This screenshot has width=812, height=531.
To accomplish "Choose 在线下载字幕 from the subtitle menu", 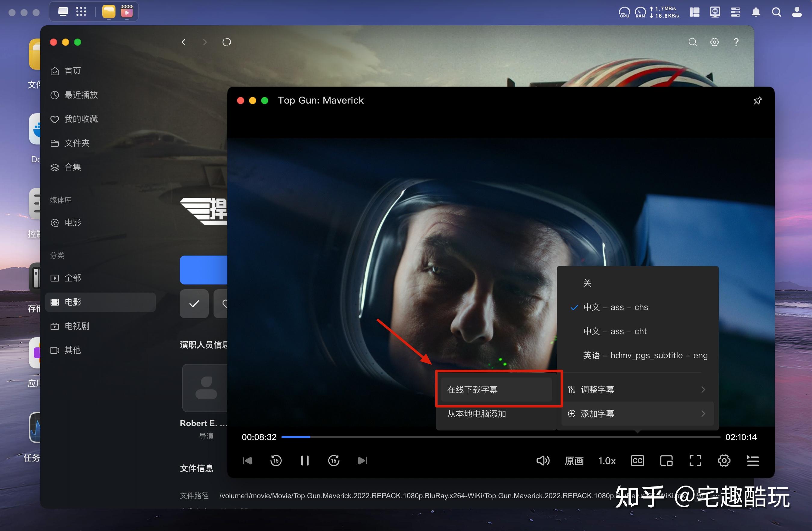I will pos(472,389).
